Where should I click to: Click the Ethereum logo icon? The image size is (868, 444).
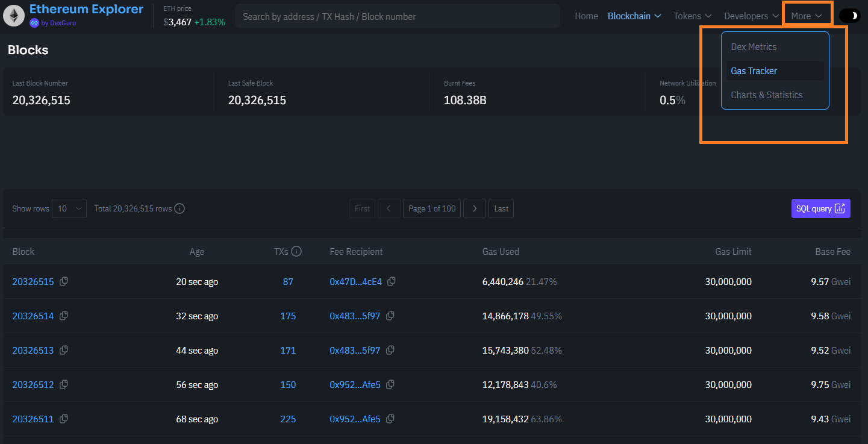(14, 16)
